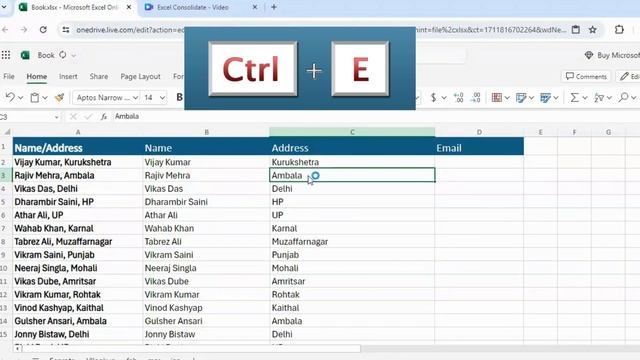Click the Insert Function fx icon
640x360 pixels.
pyautogui.click(x=104, y=117)
